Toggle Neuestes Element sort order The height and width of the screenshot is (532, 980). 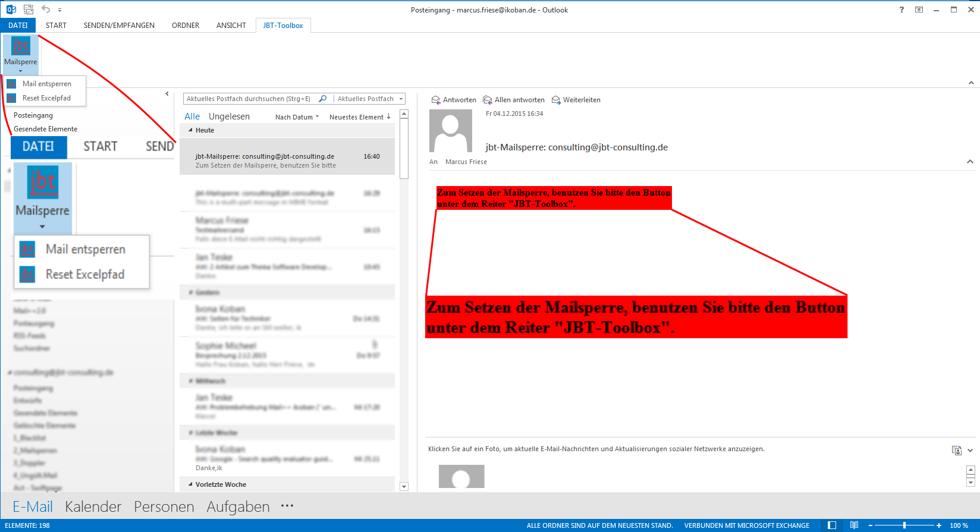pyautogui.click(x=360, y=117)
